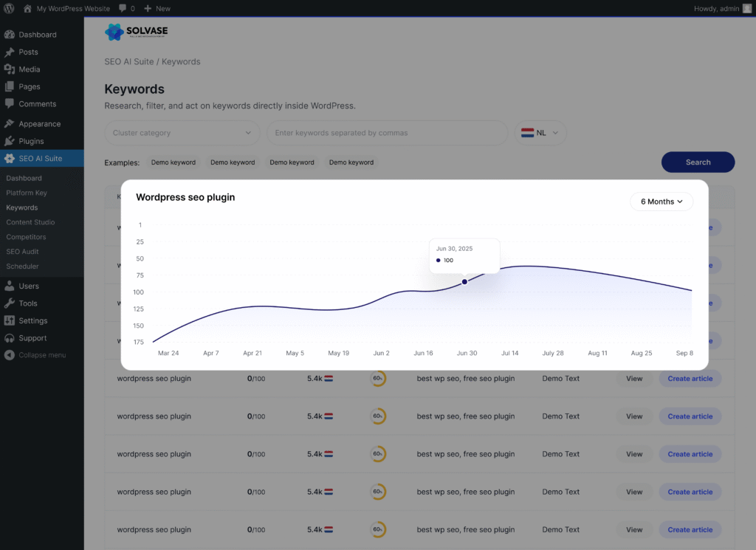Click the Settings sliders icon in sidebar
This screenshot has height=550, width=756.
(x=9, y=320)
